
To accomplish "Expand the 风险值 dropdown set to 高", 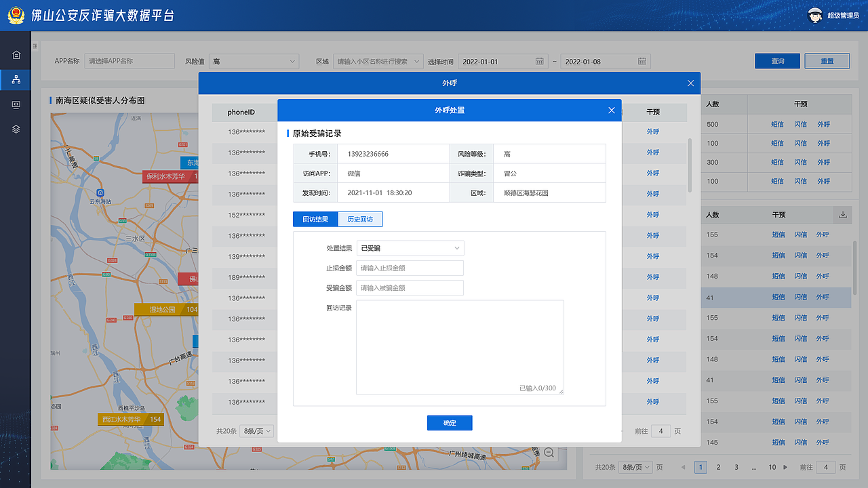I will pyautogui.click(x=254, y=61).
